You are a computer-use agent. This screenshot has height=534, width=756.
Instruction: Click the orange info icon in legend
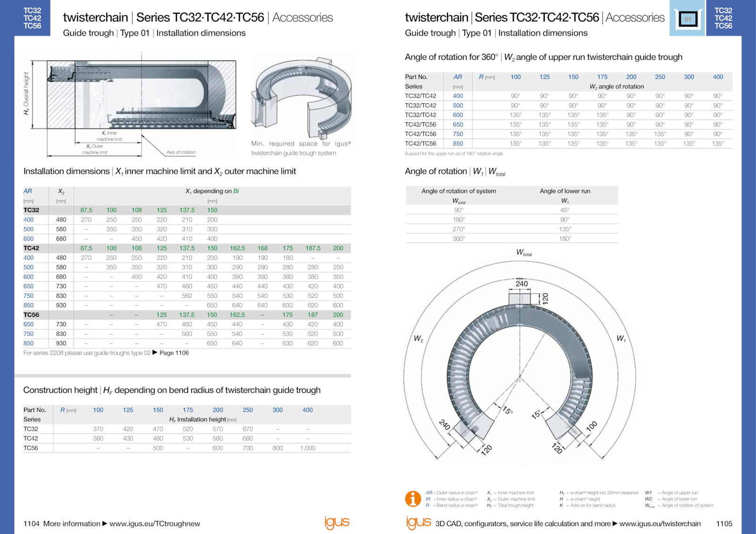point(413,499)
